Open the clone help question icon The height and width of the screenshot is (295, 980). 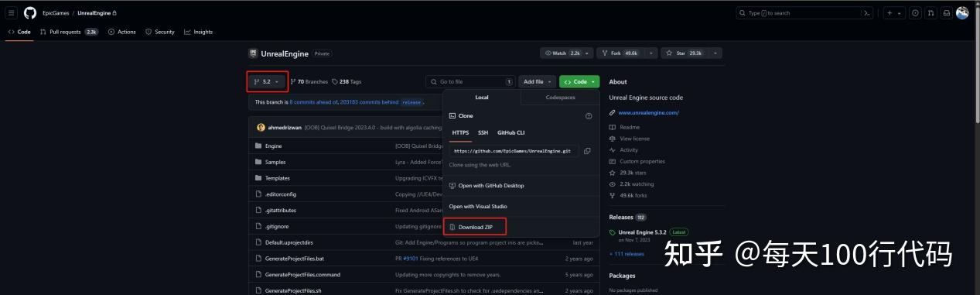[x=589, y=116]
